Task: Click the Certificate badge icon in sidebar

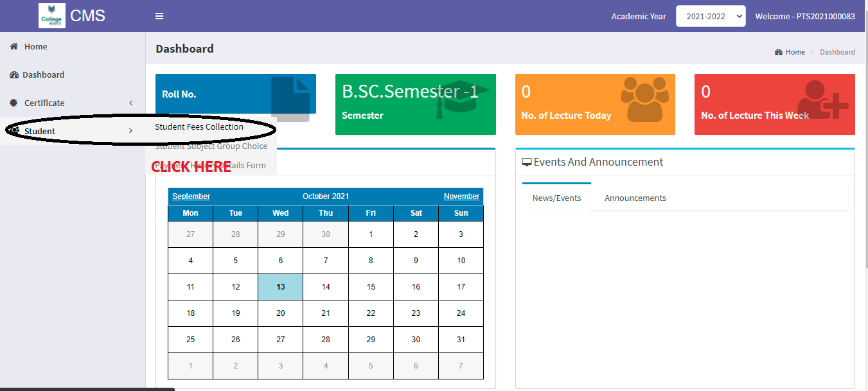Action: click(13, 103)
